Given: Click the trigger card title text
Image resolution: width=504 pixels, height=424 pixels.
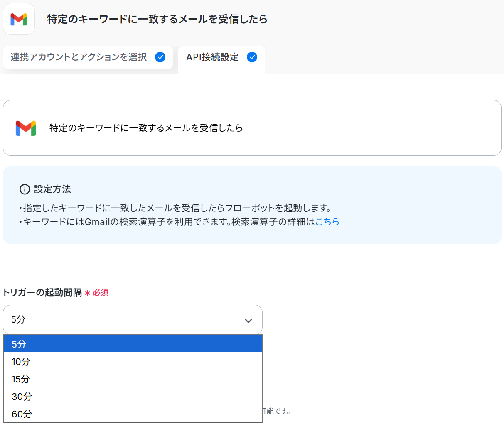Looking at the screenshot, I should 146,128.
